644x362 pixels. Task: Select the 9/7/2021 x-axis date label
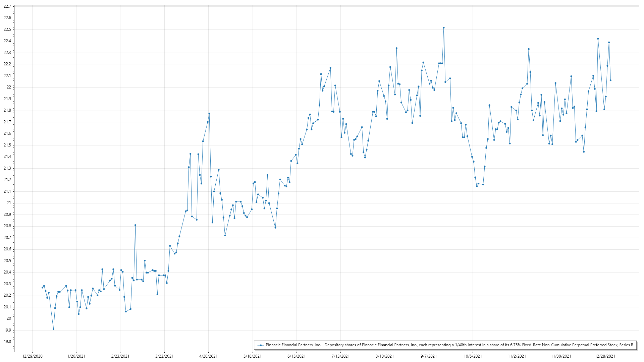click(429, 356)
